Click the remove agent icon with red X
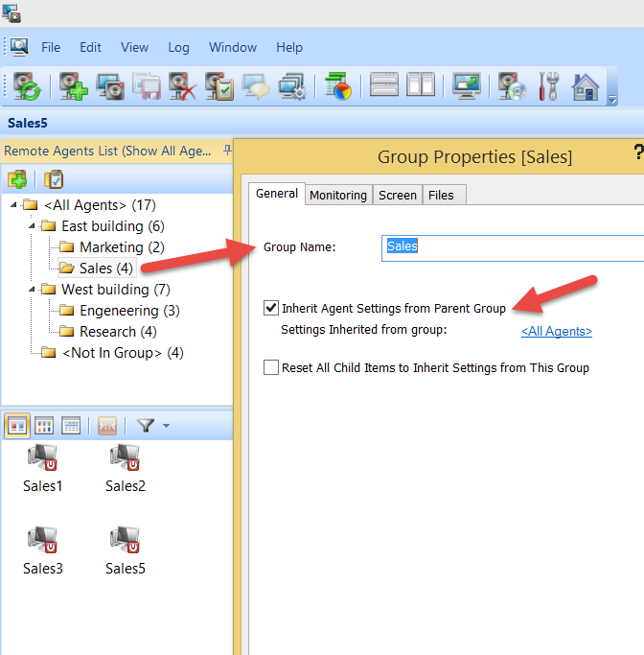 click(x=183, y=86)
